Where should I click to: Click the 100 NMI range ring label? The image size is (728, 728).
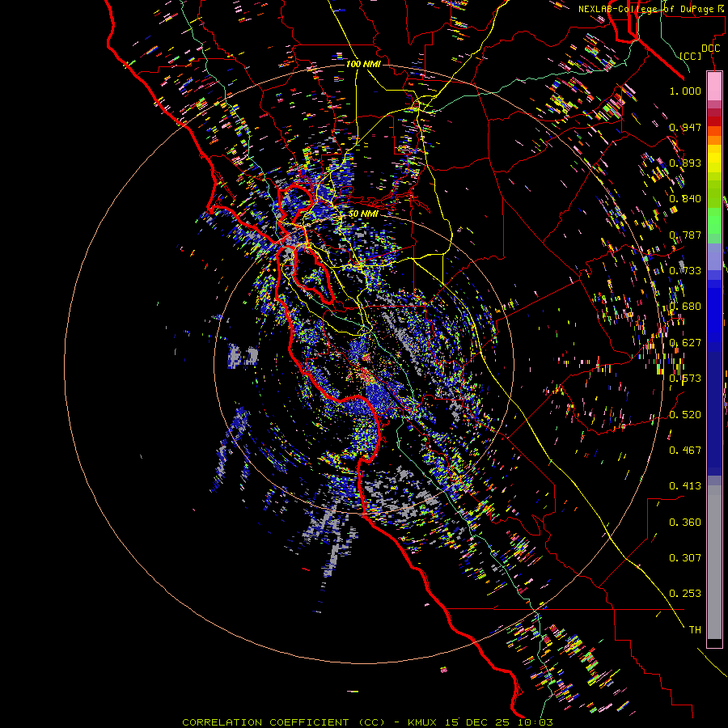(363, 64)
